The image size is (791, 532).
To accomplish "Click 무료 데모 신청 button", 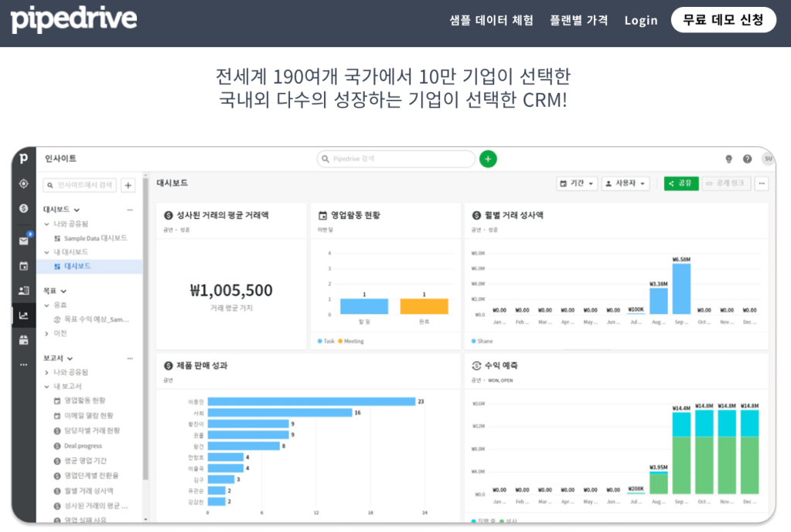I will (723, 19).
